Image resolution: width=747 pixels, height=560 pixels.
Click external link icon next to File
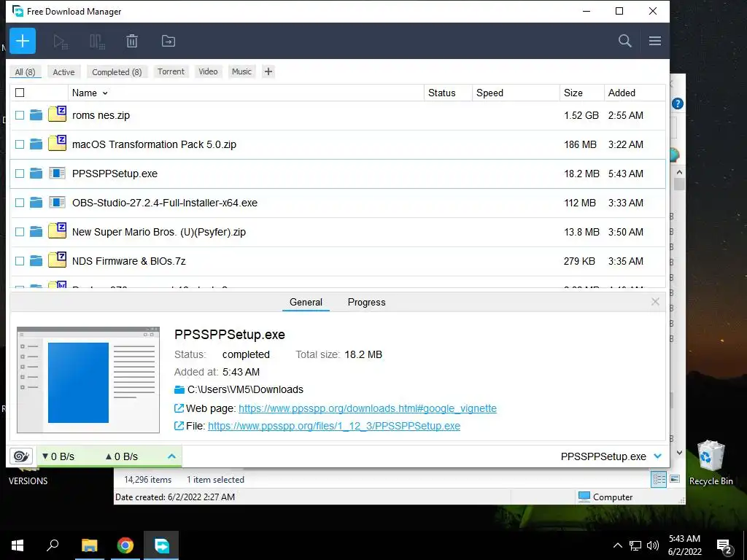point(179,426)
